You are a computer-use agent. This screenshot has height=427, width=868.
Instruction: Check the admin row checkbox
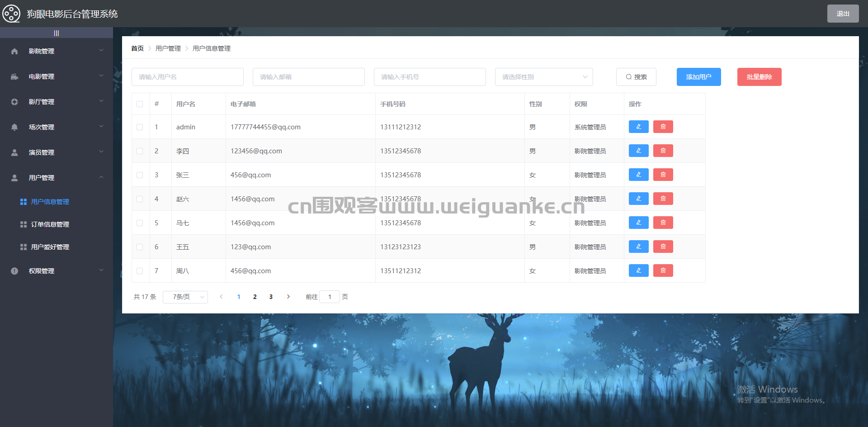[x=140, y=127]
